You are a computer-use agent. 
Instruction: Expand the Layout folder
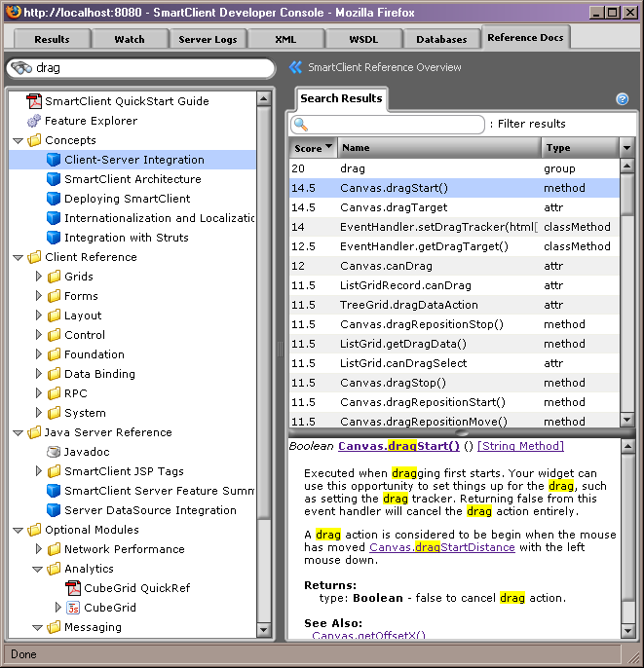tap(38, 315)
